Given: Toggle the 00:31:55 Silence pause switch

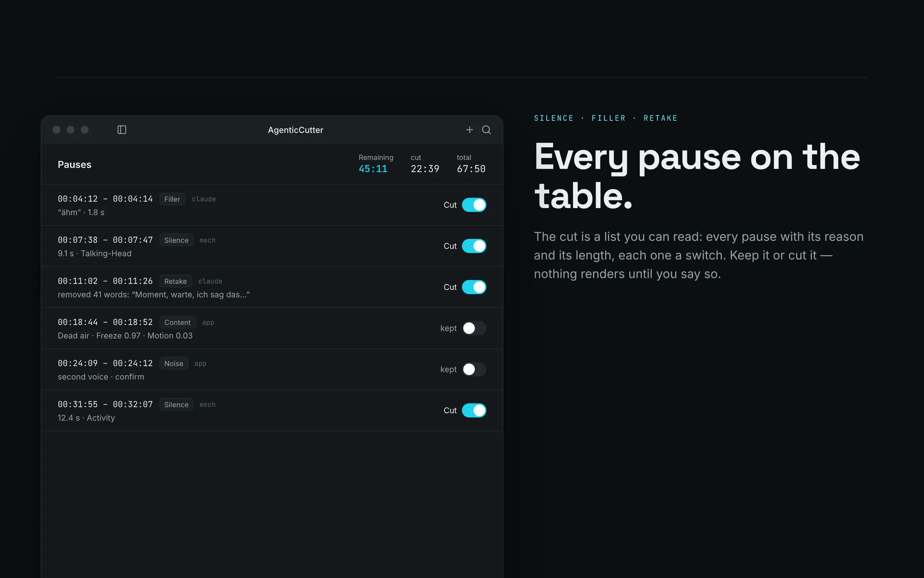Looking at the screenshot, I should coord(474,410).
